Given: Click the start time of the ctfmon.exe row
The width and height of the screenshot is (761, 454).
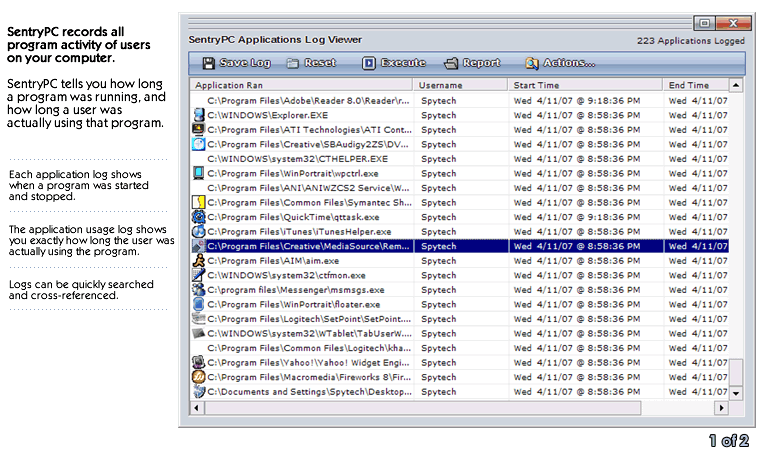Looking at the screenshot, I should pos(577,275).
